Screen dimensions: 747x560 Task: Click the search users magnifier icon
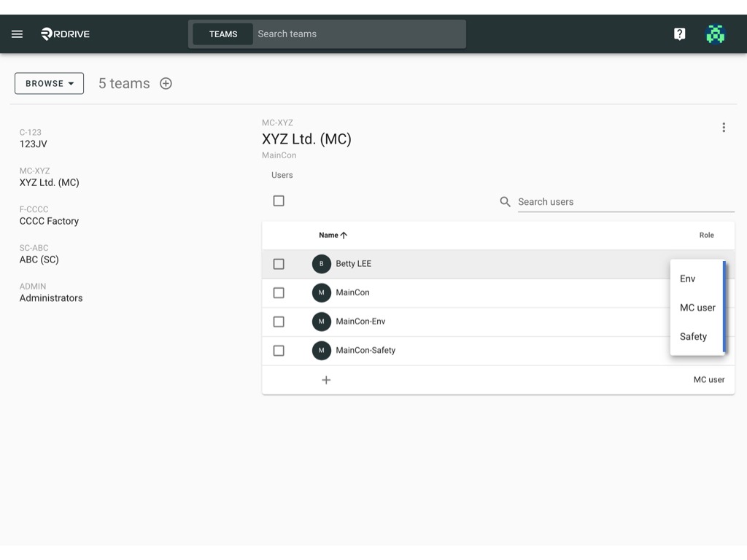pos(505,202)
